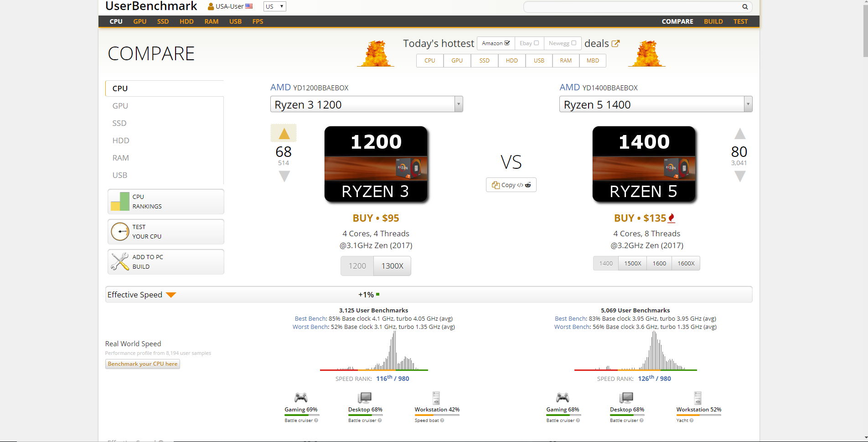
Task: Click the USA-User profile icon
Action: click(211, 6)
